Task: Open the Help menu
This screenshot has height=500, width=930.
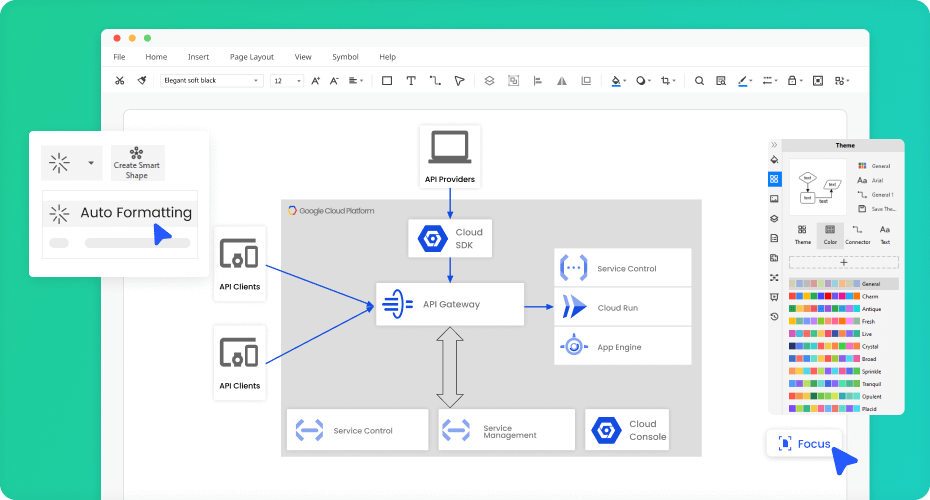Action: pos(387,57)
